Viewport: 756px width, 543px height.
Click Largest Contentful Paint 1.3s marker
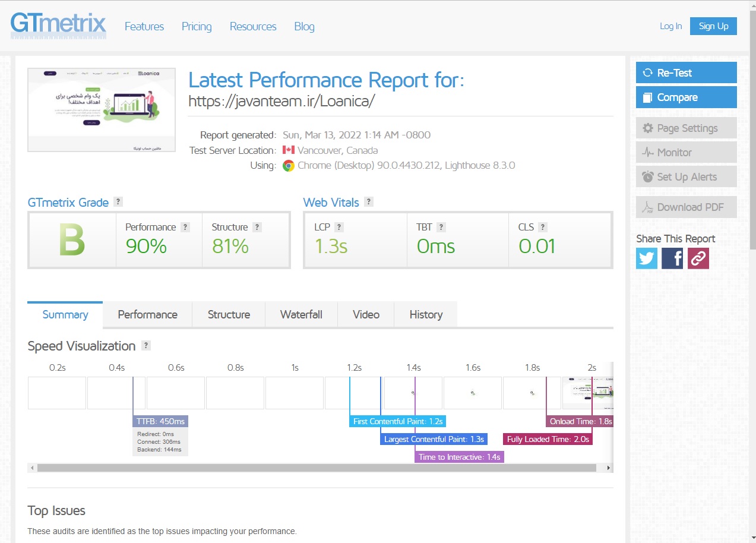point(434,439)
